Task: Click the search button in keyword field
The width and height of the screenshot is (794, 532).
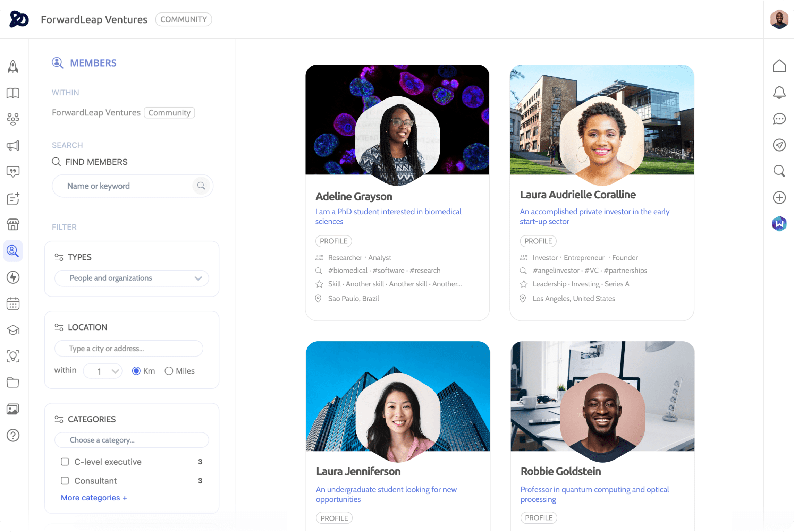Action: point(201,186)
